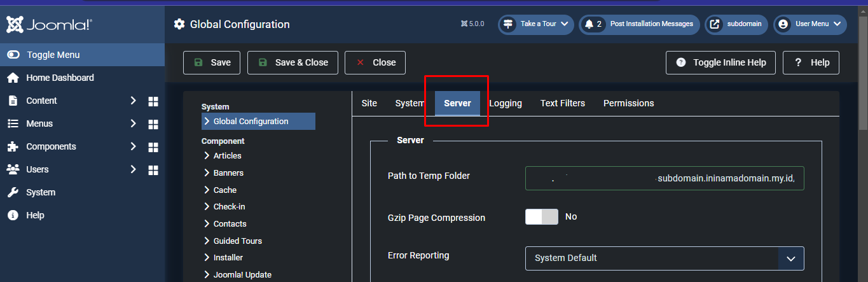Screen dimensions: 868x282
Task: Open the Error Reporting dropdown
Action: coord(665,258)
